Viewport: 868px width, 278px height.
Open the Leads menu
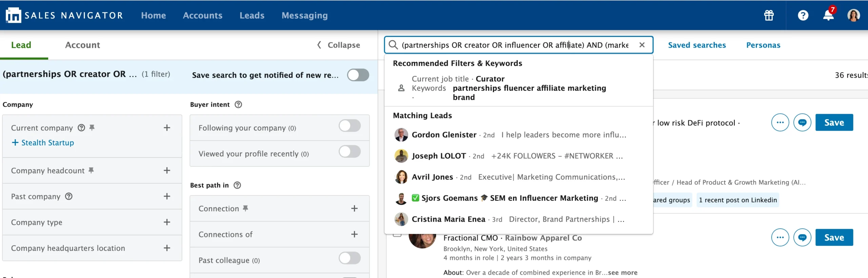click(x=252, y=15)
